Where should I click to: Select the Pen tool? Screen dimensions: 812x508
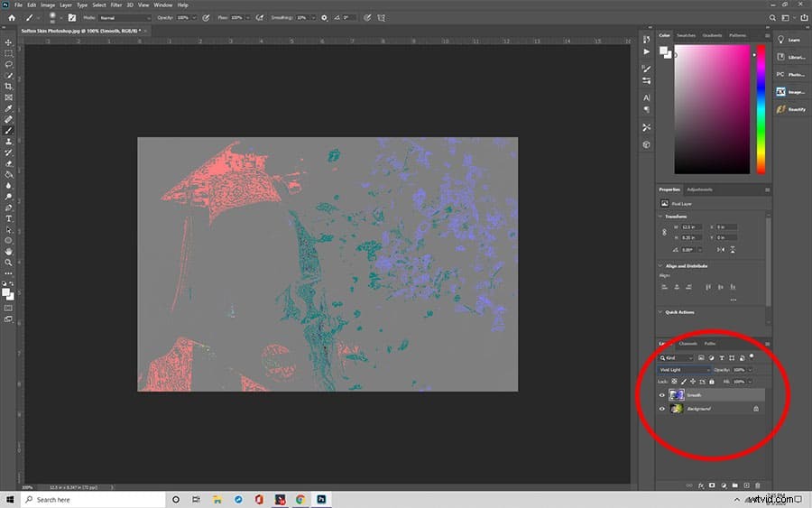coord(8,208)
